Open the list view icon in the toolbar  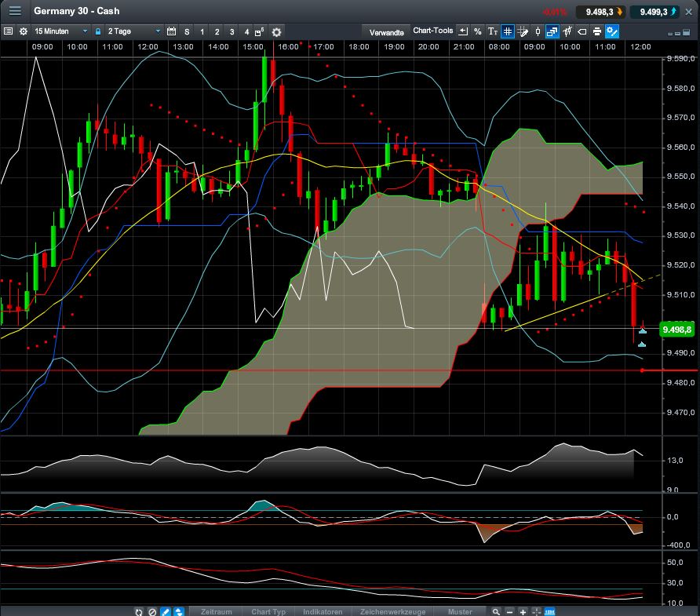click(x=8, y=31)
